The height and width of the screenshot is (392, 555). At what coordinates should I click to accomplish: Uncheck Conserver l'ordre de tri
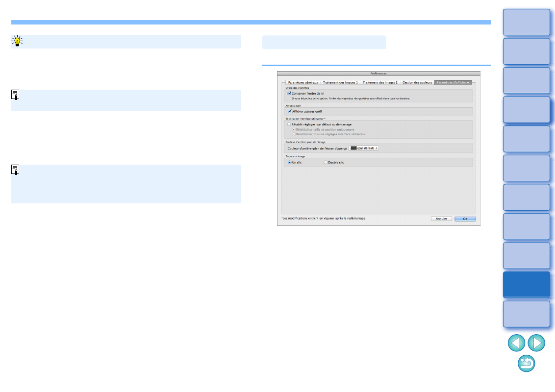pos(289,94)
